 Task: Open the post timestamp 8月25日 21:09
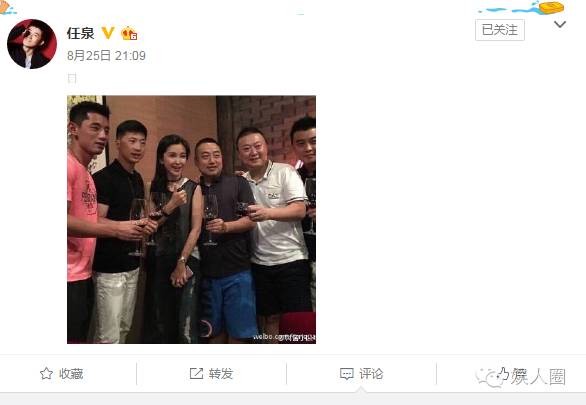(106, 56)
